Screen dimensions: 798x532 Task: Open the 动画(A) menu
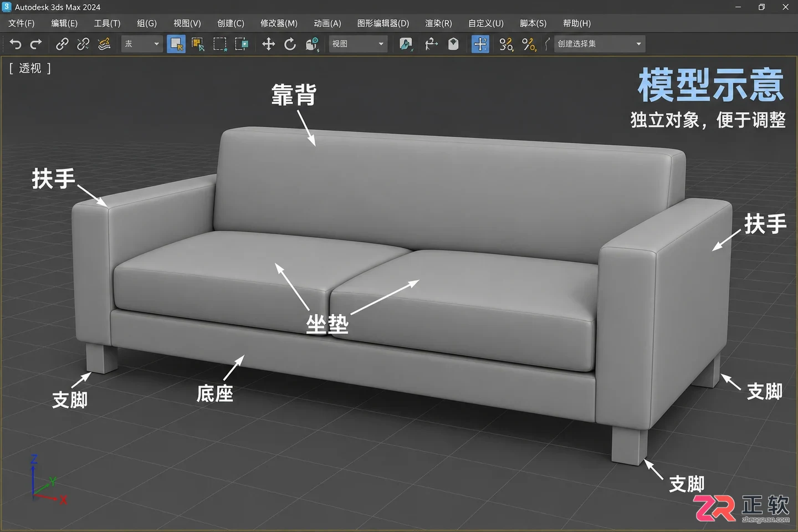pyautogui.click(x=328, y=23)
